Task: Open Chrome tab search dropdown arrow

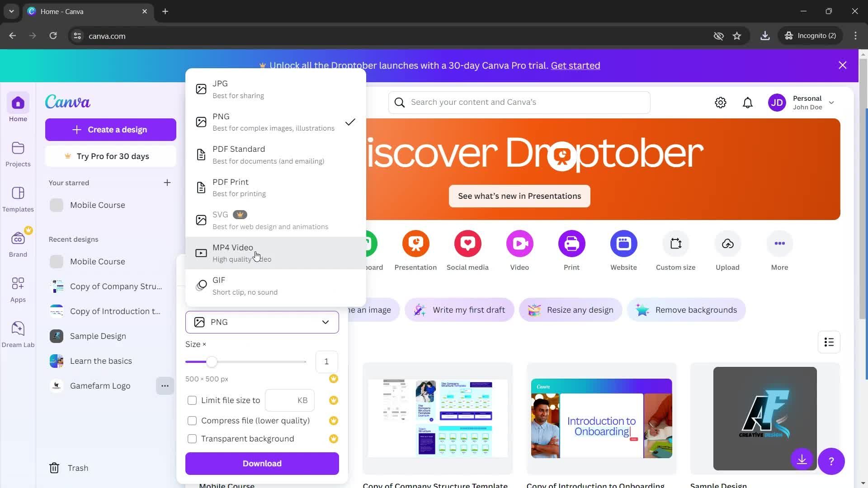Action: point(11,11)
